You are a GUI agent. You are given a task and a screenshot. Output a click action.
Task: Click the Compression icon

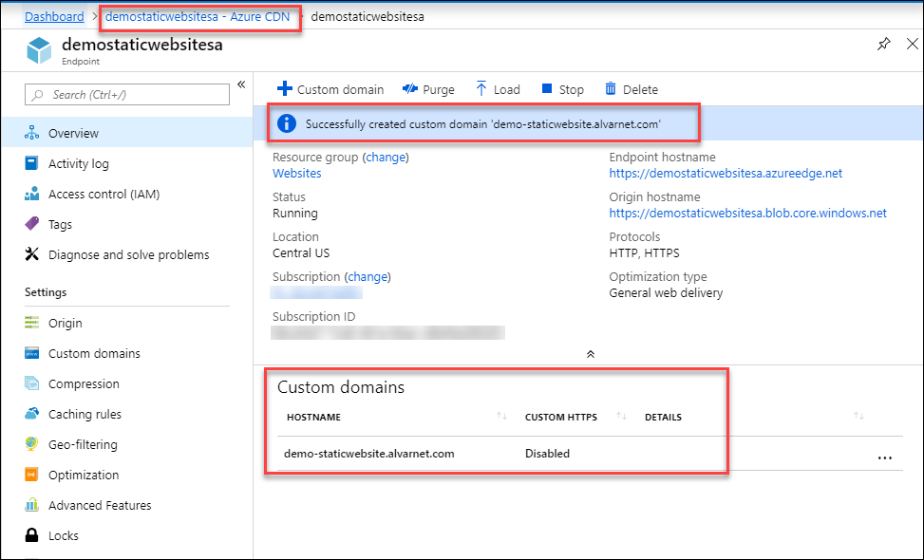point(32,383)
